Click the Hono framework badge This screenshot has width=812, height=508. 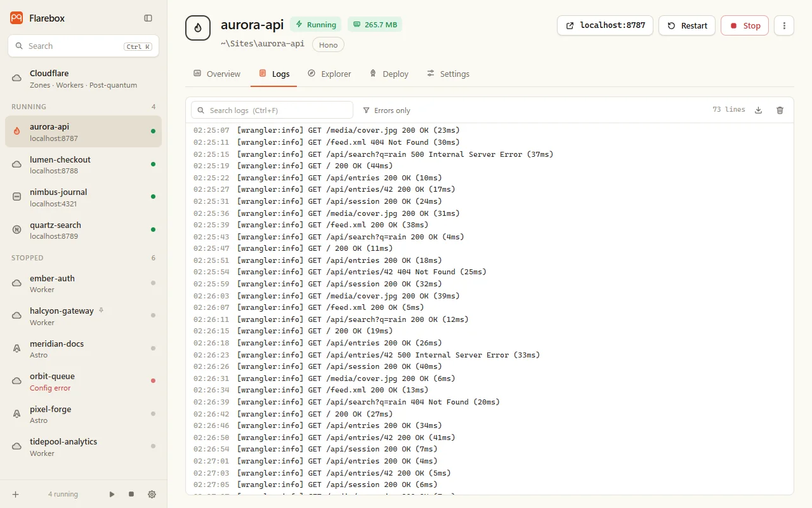(x=328, y=44)
